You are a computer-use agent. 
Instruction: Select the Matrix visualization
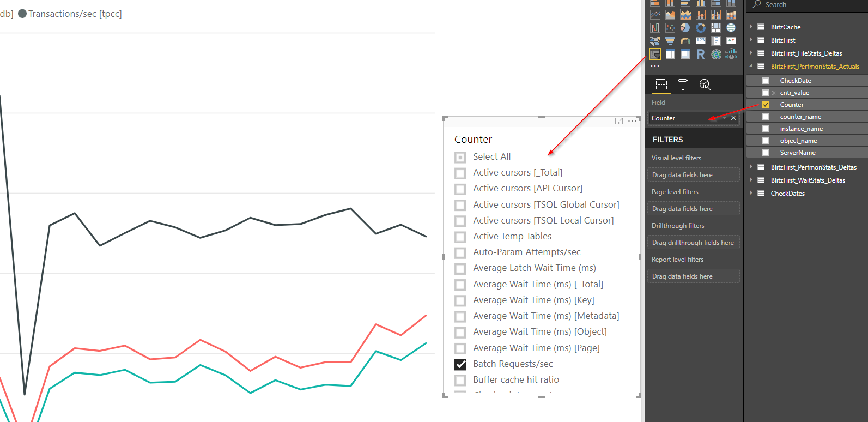(x=685, y=54)
